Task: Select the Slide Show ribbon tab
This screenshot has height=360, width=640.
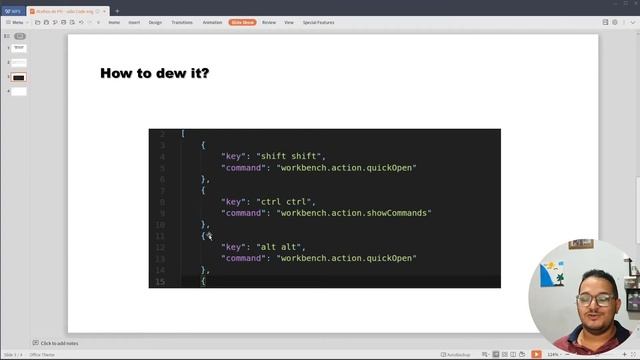Action: click(242, 22)
